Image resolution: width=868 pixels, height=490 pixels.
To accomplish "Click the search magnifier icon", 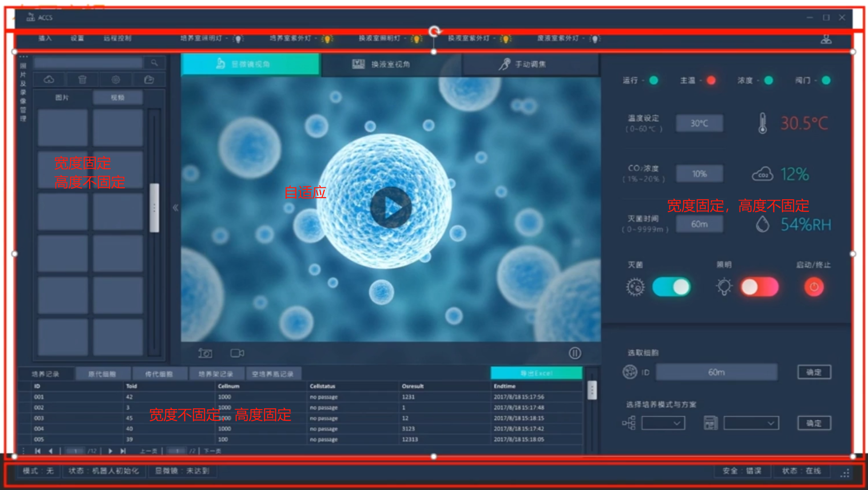I will 154,63.
